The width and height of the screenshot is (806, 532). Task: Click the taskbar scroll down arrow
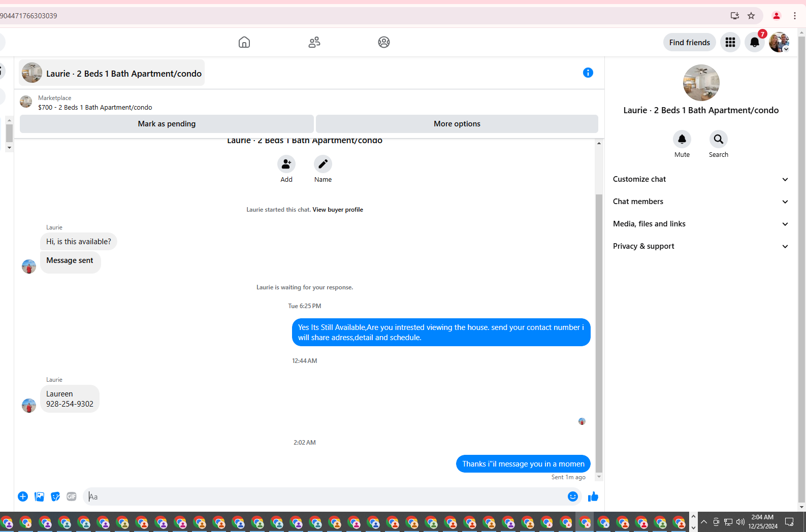tap(693, 527)
